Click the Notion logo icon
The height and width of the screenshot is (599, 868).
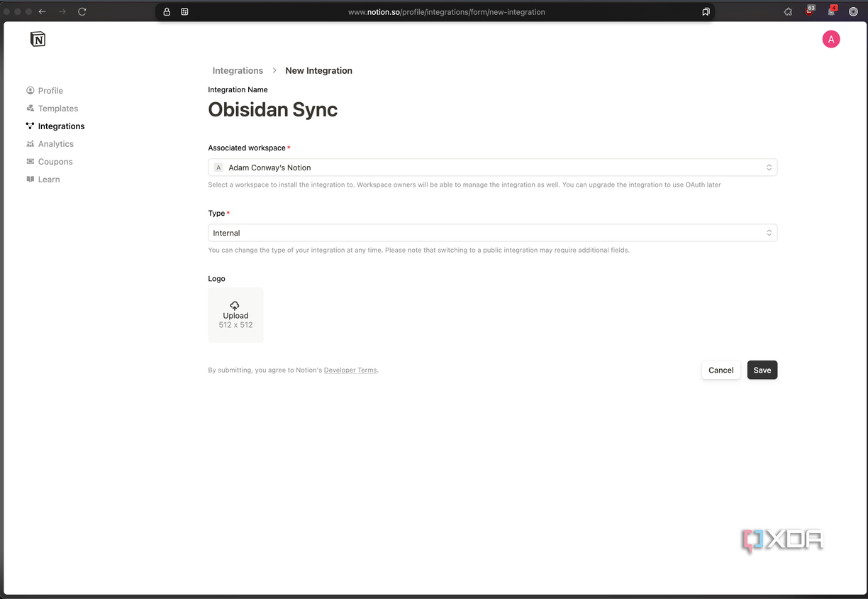click(38, 39)
